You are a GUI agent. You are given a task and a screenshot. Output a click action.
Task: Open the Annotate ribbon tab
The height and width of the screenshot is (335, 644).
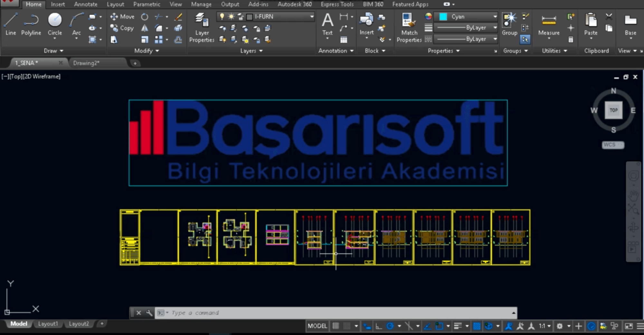(86, 4)
